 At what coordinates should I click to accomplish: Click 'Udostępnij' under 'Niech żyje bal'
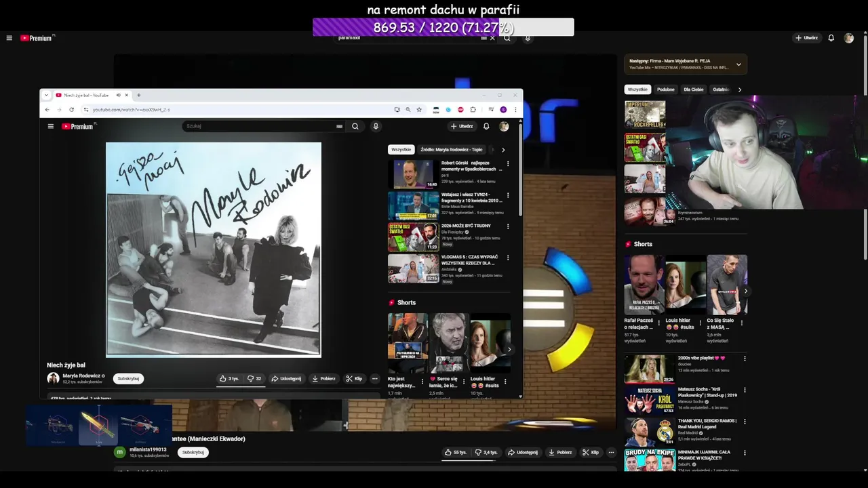tap(286, 379)
